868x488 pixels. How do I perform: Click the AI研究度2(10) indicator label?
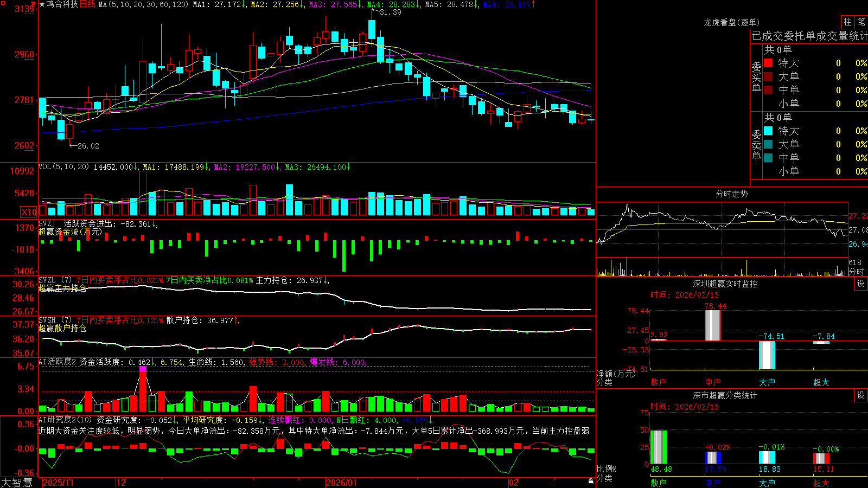(x=65, y=420)
